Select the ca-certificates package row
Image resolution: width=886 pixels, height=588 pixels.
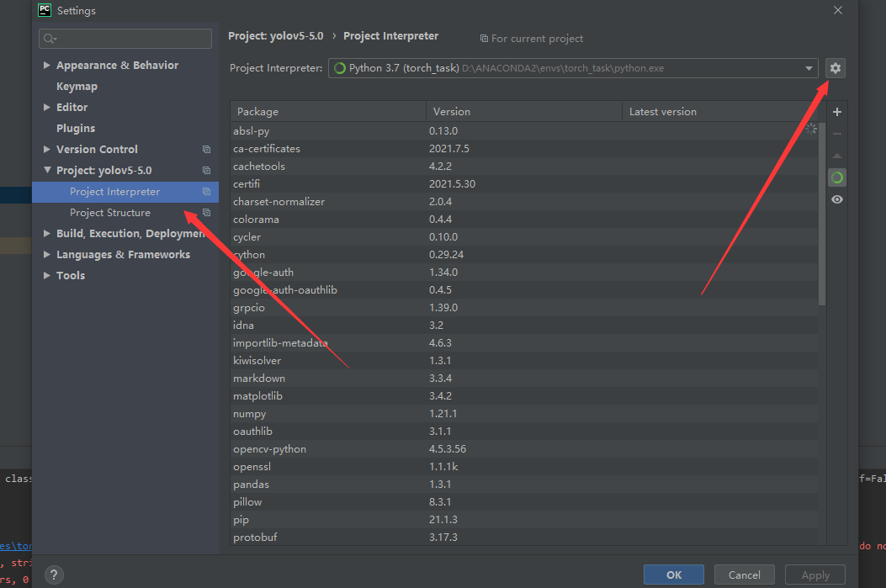click(x=524, y=149)
